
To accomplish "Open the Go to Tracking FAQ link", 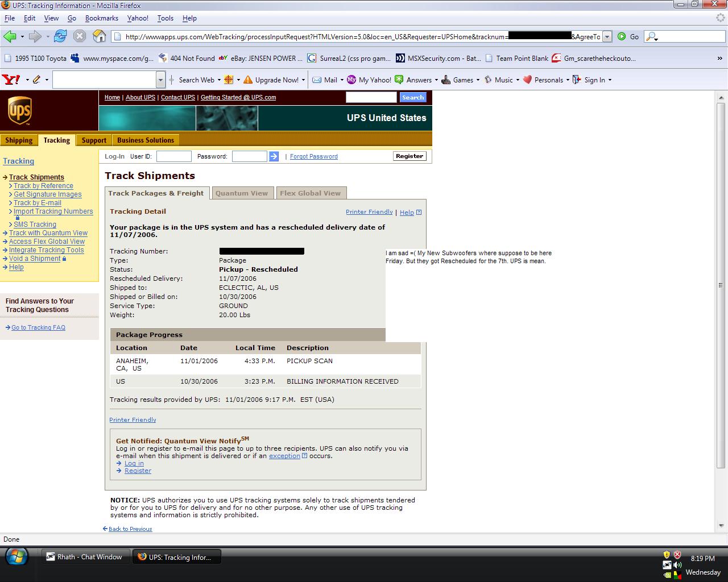I will tap(38, 327).
